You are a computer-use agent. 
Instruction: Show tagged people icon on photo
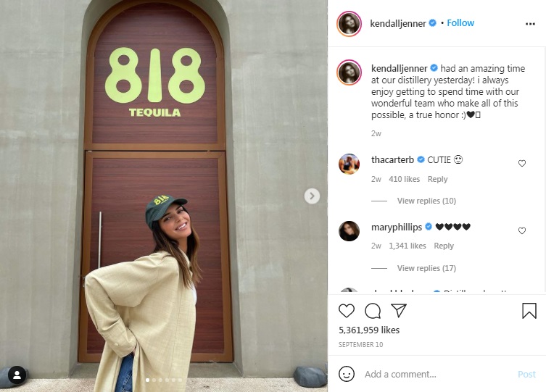pyautogui.click(x=17, y=375)
